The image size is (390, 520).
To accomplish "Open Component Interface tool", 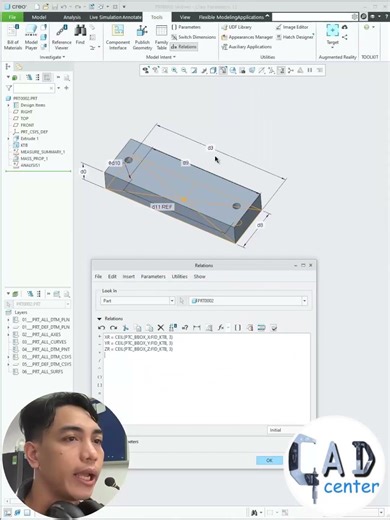I will coord(118,37).
